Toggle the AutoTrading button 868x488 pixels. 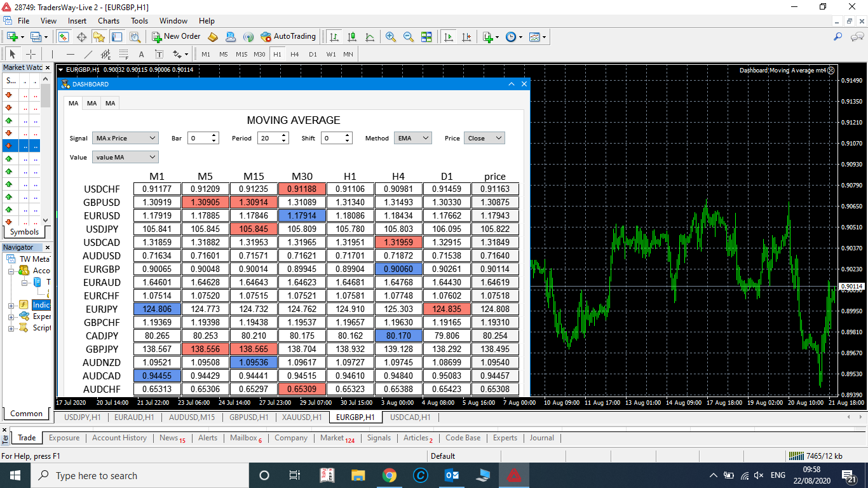288,37
